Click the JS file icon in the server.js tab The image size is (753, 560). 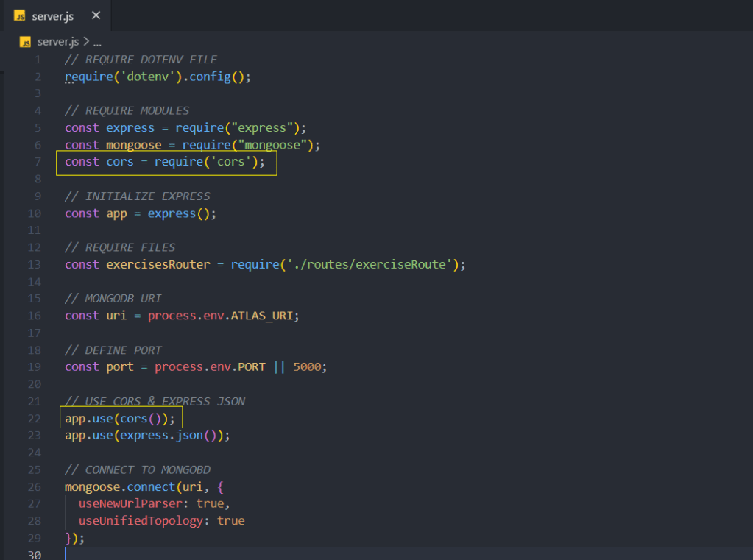(20, 15)
